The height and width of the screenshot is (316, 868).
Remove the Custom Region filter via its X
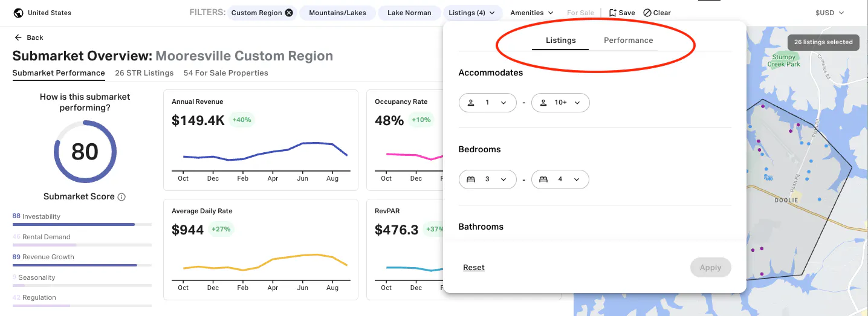[289, 13]
